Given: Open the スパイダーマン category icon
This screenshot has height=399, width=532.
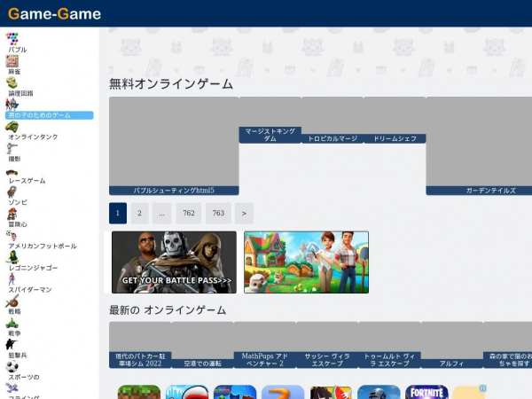Looking at the screenshot, I should (12, 279).
